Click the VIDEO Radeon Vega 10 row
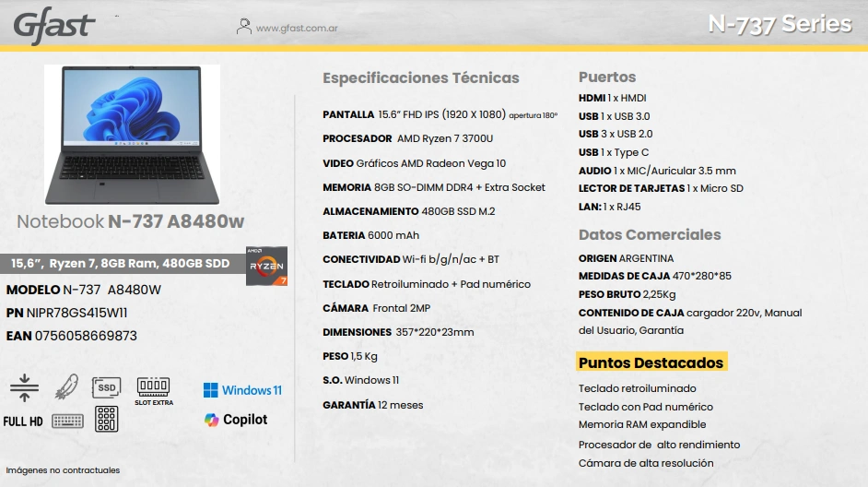Viewport: 868px width, 487px height. click(414, 163)
